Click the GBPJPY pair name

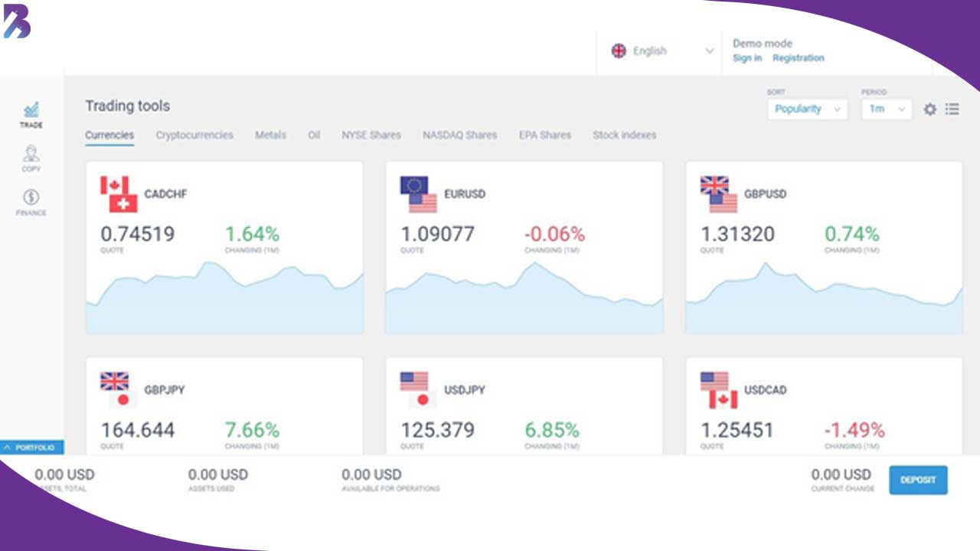pos(165,390)
